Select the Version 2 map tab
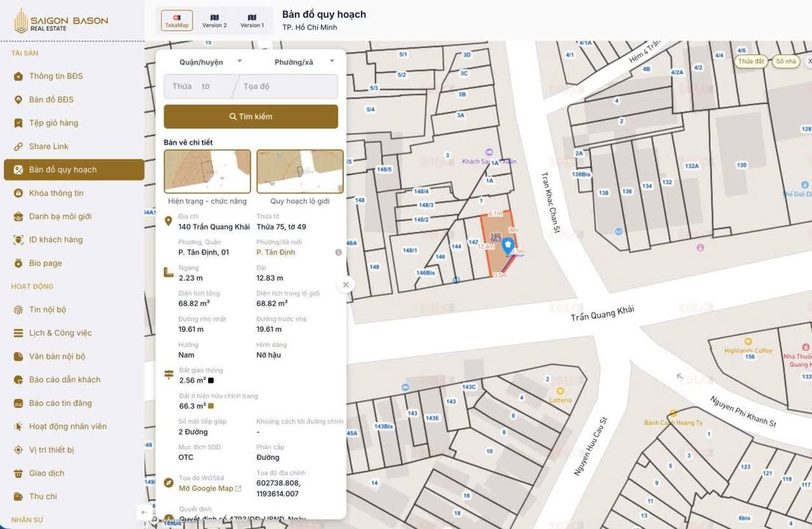Viewport: 812px width, 529px height. (x=215, y=21)
